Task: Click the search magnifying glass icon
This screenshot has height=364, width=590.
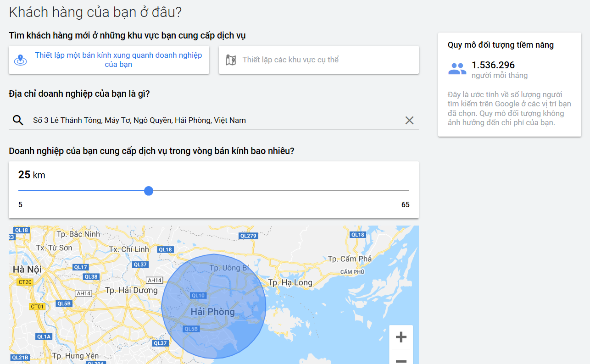Action: (18, 120)
